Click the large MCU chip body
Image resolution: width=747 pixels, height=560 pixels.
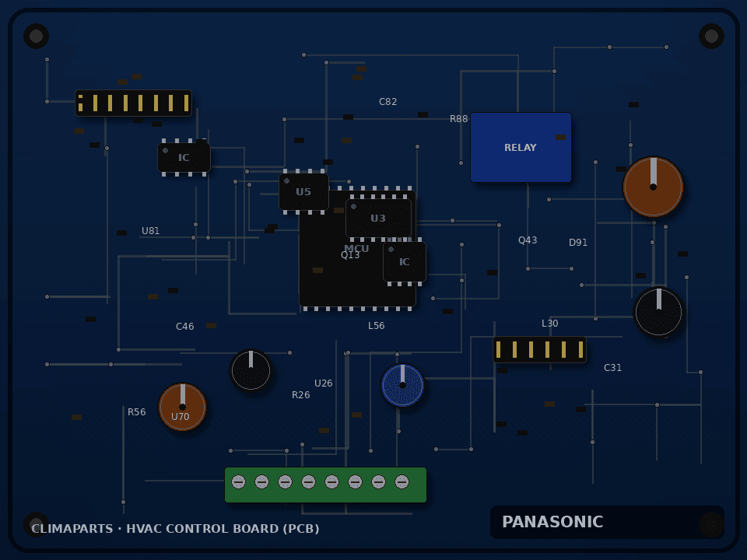coord(357,249)
